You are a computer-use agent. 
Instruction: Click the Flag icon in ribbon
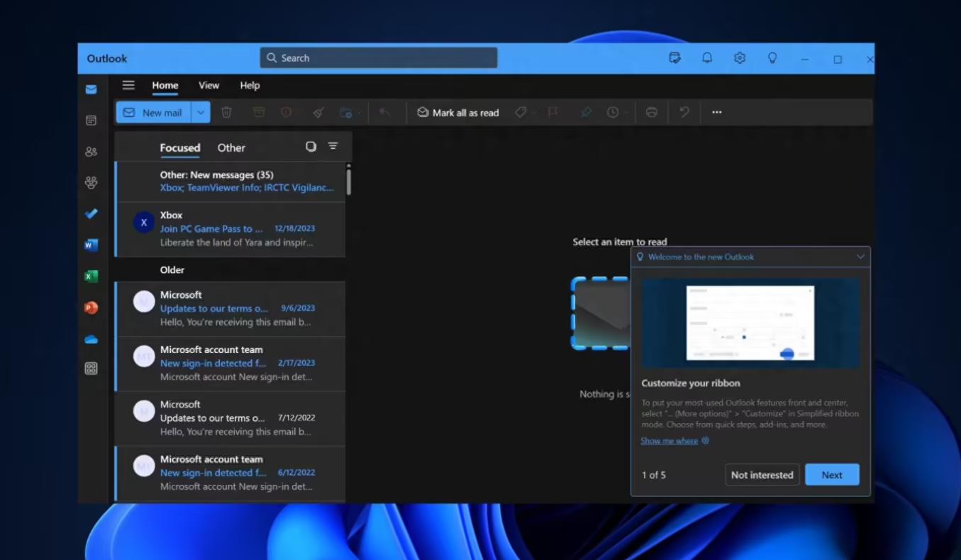pyautogui.click(x=553, y=112)
